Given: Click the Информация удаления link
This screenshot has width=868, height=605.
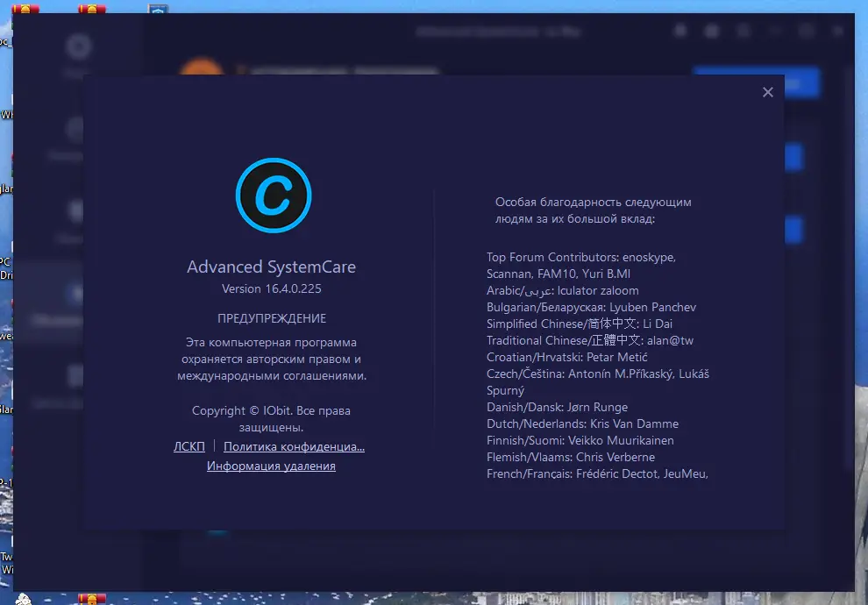Looking at the screenshot, I should pos(273,466).
